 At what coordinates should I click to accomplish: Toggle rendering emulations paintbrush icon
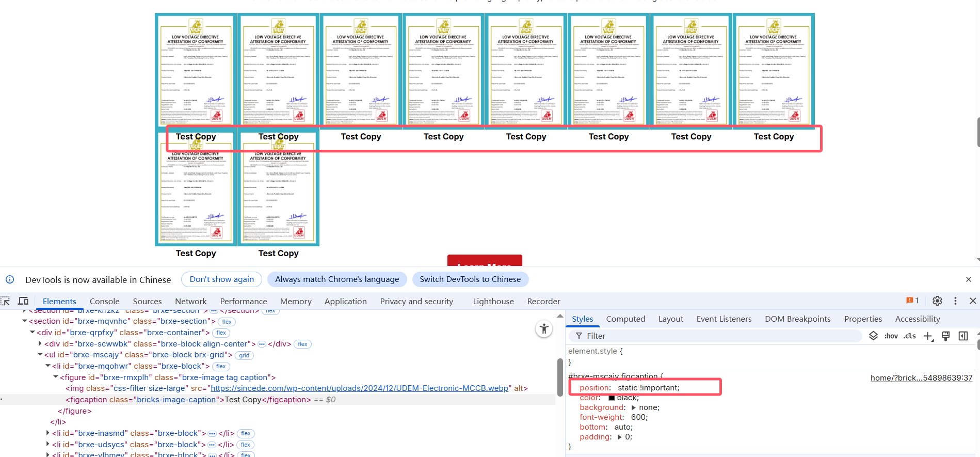pos(945,336)
